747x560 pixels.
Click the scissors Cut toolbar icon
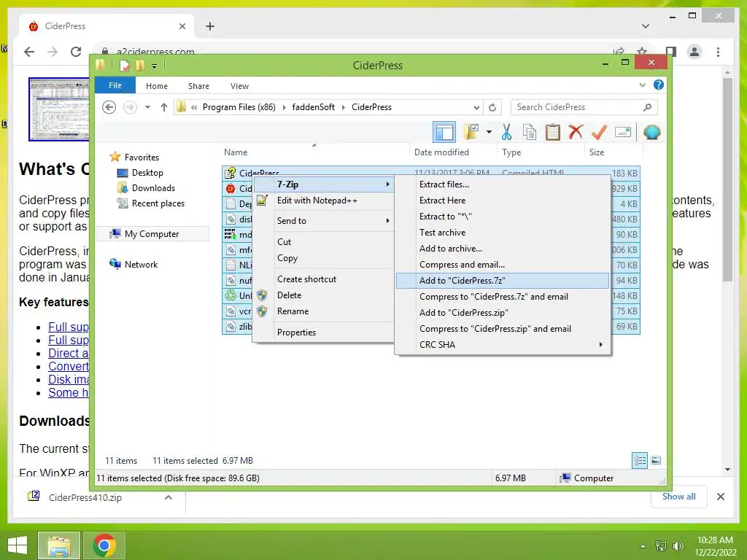coord(506,133)
